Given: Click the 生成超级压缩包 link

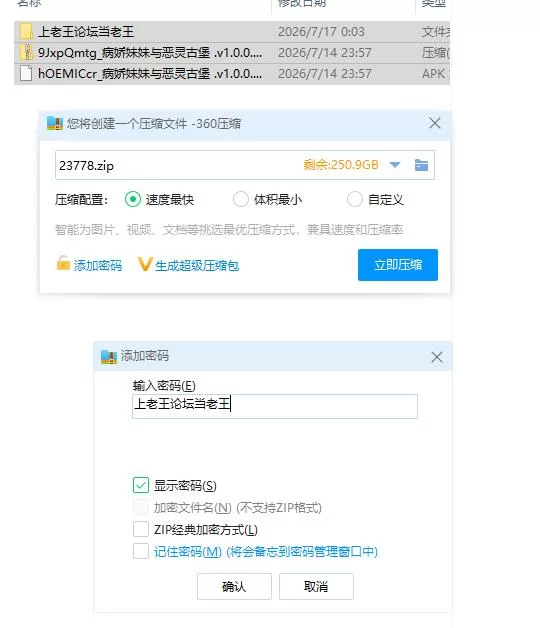Looking at the screenshot, I should click(x=197, y=265).
